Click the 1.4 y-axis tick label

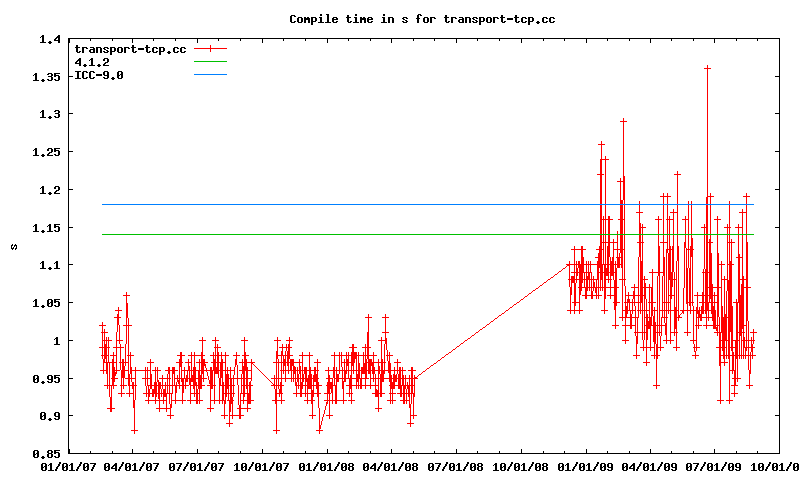[50, 40]
